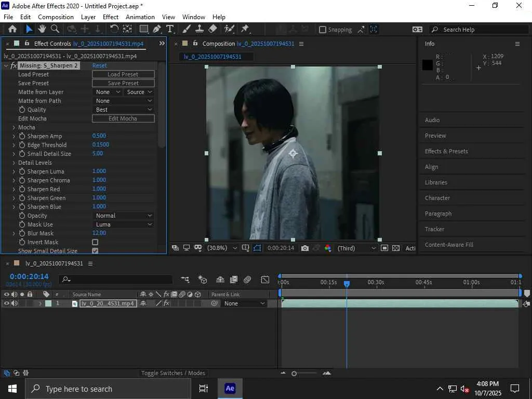Open the Effects & Presets panel

tap(446, 151)
